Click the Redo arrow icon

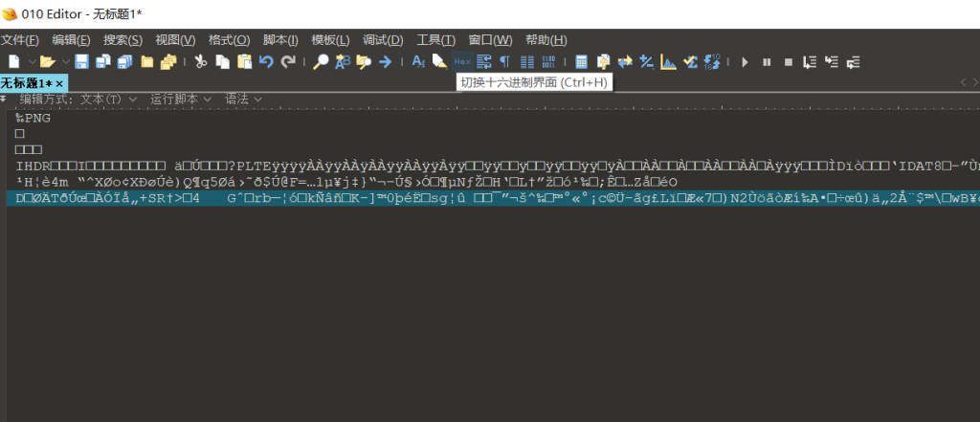pos(288,61)
